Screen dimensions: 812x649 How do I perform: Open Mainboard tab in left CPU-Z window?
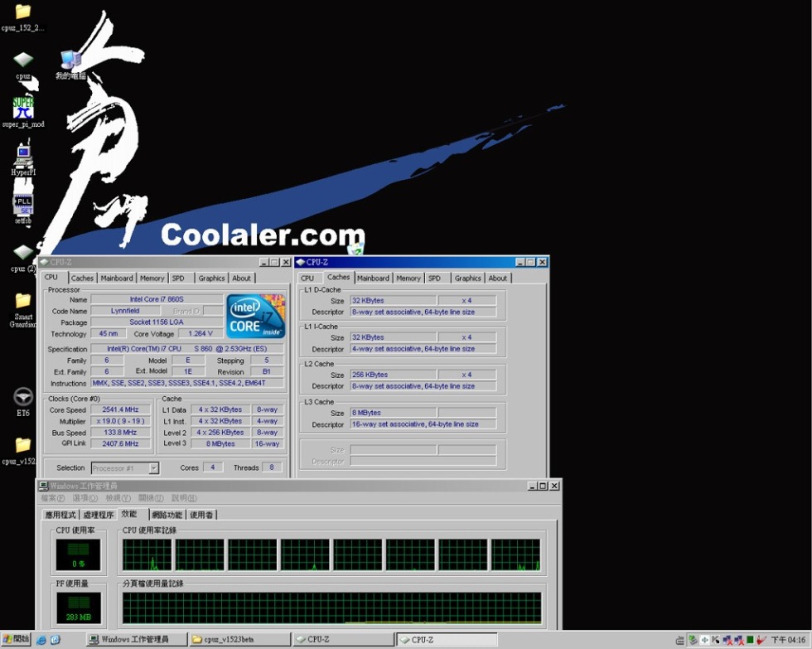click(x=117, y=278)
